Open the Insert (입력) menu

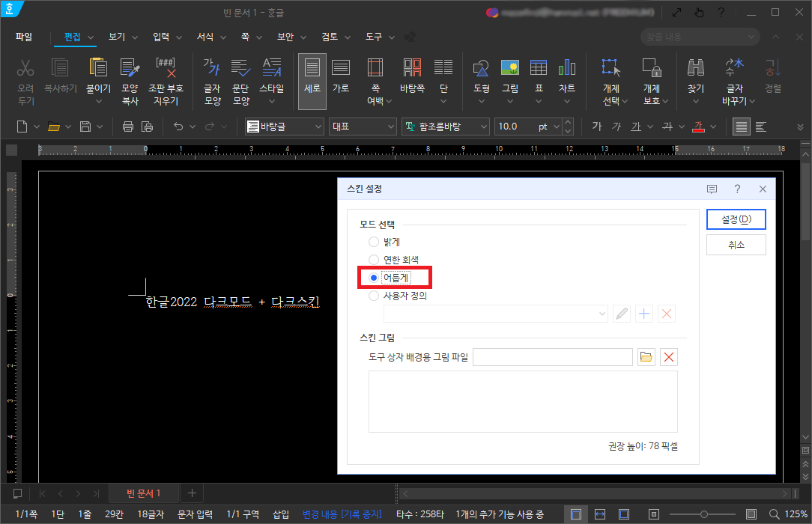tap(161, 37)
